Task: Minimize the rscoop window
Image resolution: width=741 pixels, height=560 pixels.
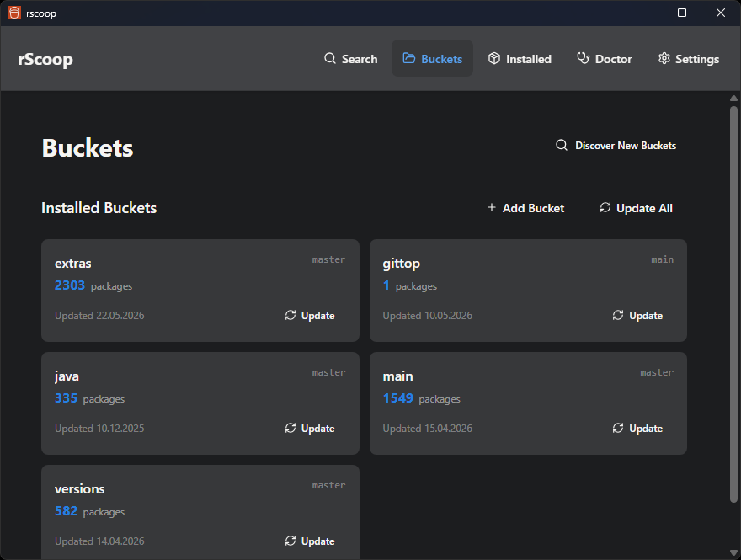Action: [643, 13]
